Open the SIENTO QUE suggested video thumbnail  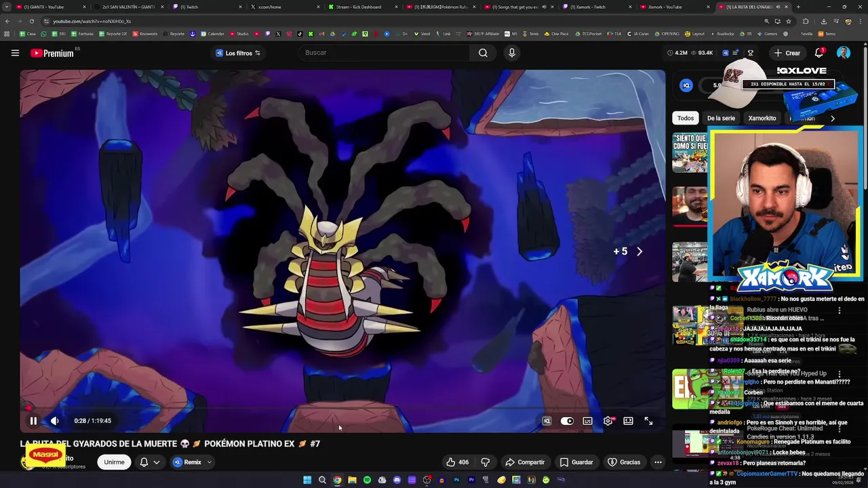690,152
